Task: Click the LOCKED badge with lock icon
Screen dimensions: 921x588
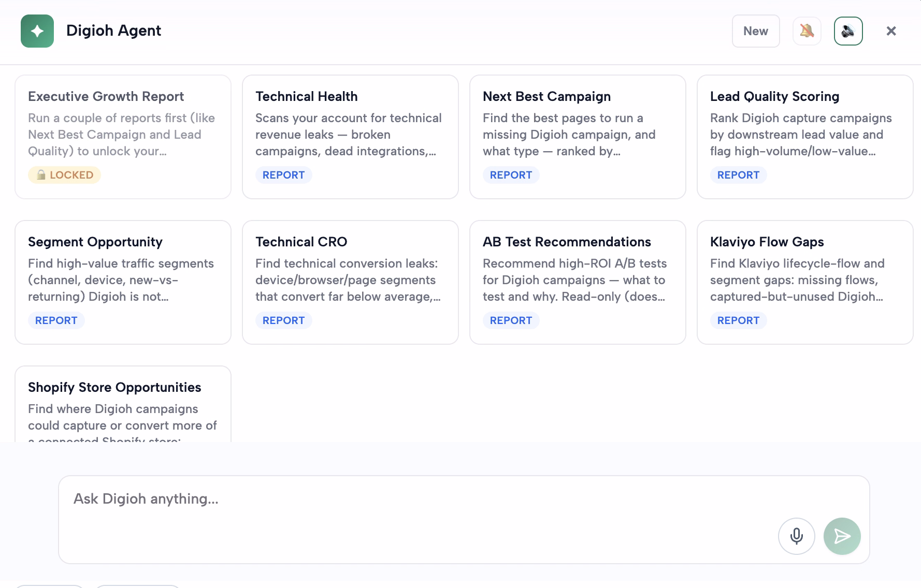Action: [x=64, y=175]
